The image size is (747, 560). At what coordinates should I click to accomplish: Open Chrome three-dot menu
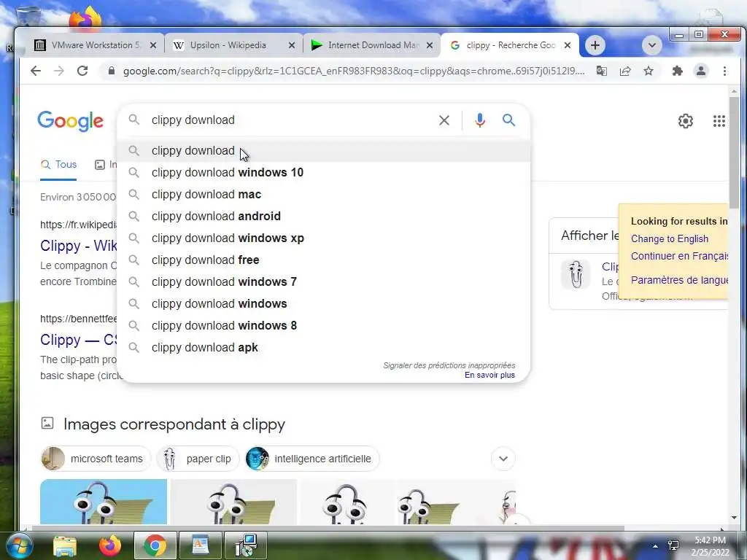(724, 71)
